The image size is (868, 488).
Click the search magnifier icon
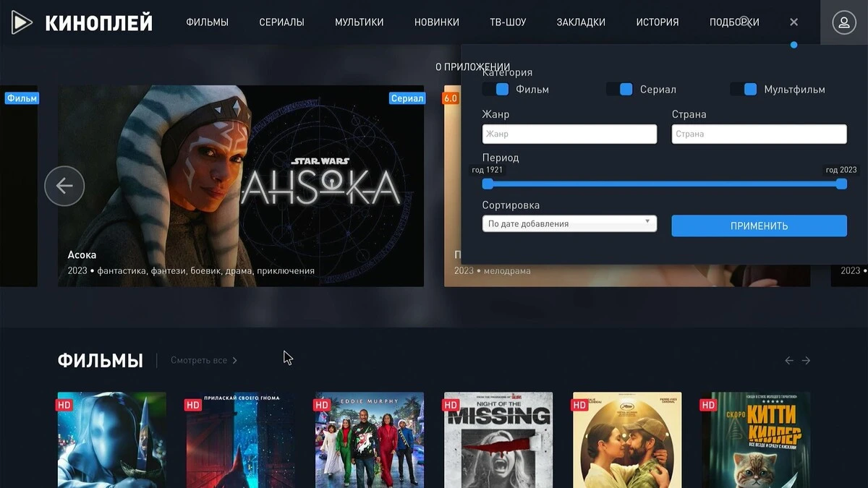click(746, 22)
